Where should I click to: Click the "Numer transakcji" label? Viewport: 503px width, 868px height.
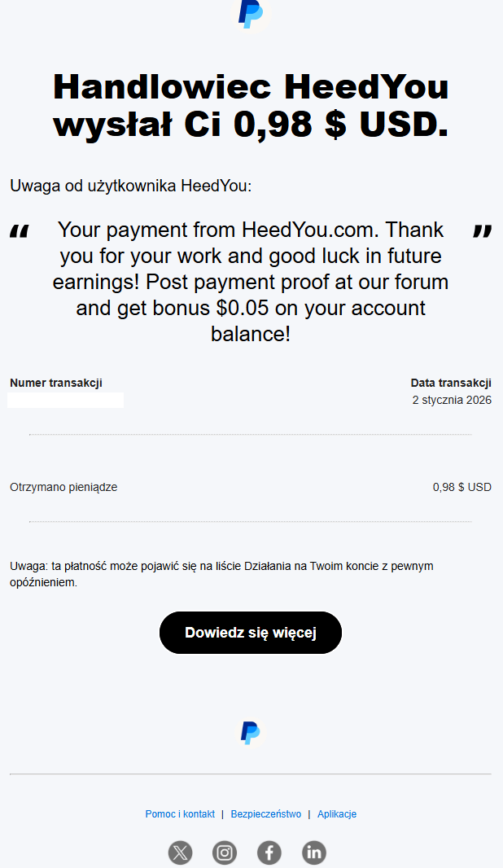56,383
